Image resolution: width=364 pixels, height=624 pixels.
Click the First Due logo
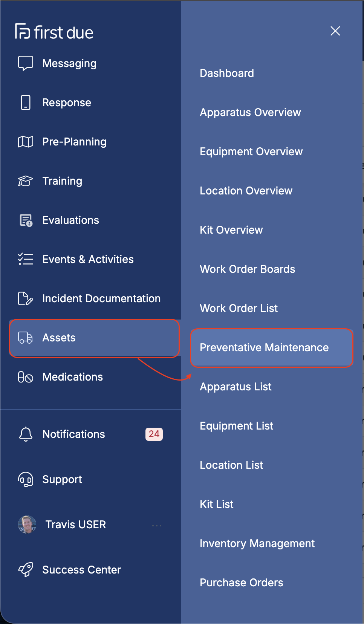(x=54, y=32)
